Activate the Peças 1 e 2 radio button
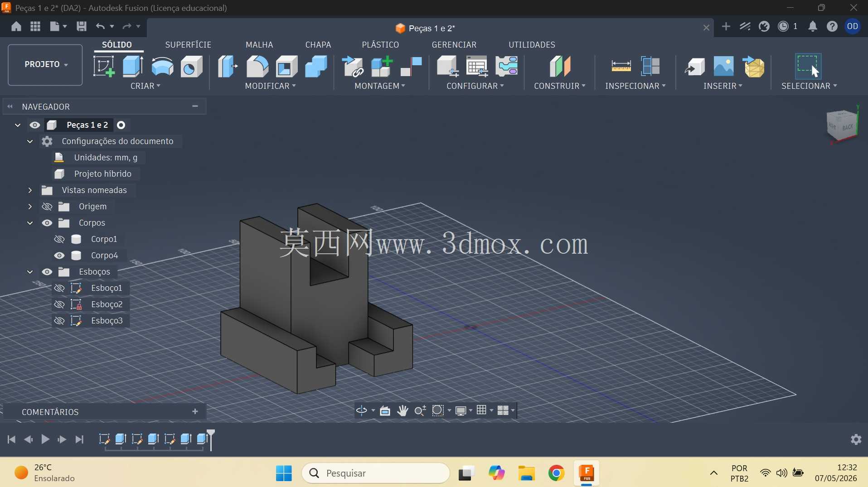This screenshot has width=868, height=487. 121,125
